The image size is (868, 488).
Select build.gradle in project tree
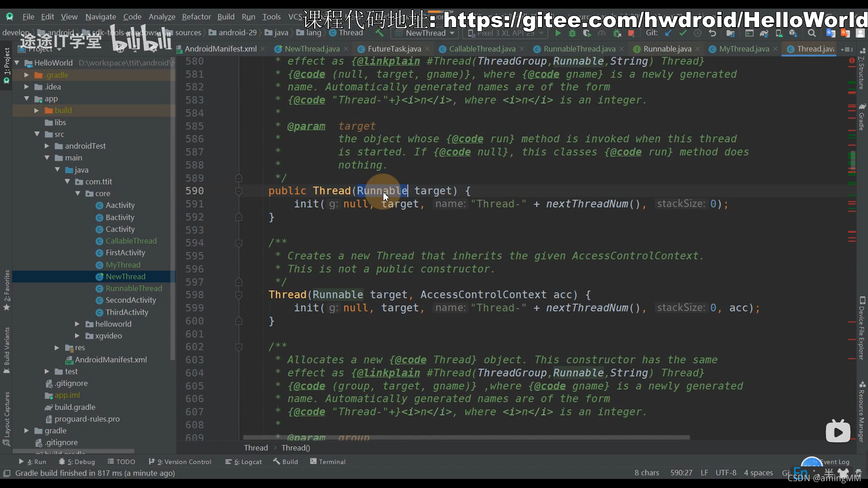tap(75, 407)
